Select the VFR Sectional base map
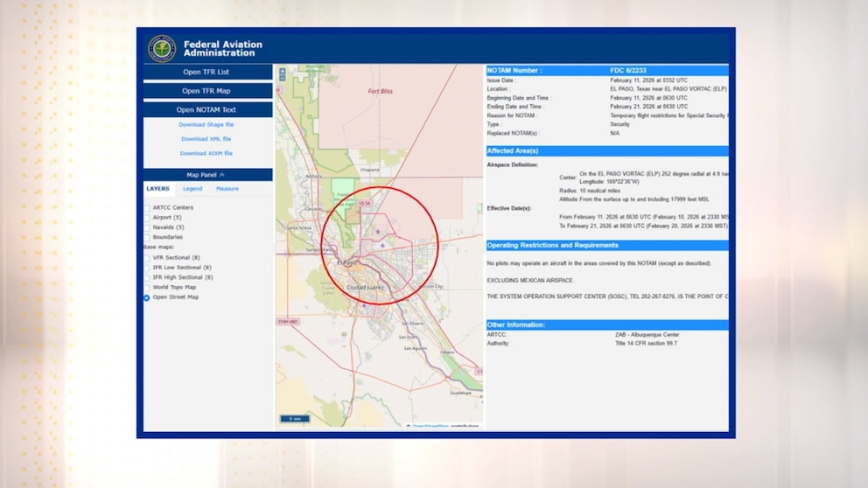Viewport: 868px width, 488px height. pos(147,258)
